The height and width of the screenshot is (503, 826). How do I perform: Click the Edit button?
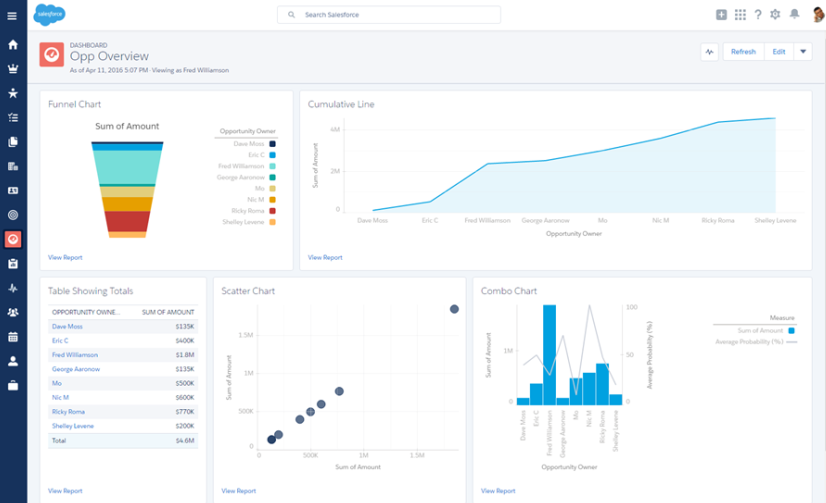click(779, 52)
